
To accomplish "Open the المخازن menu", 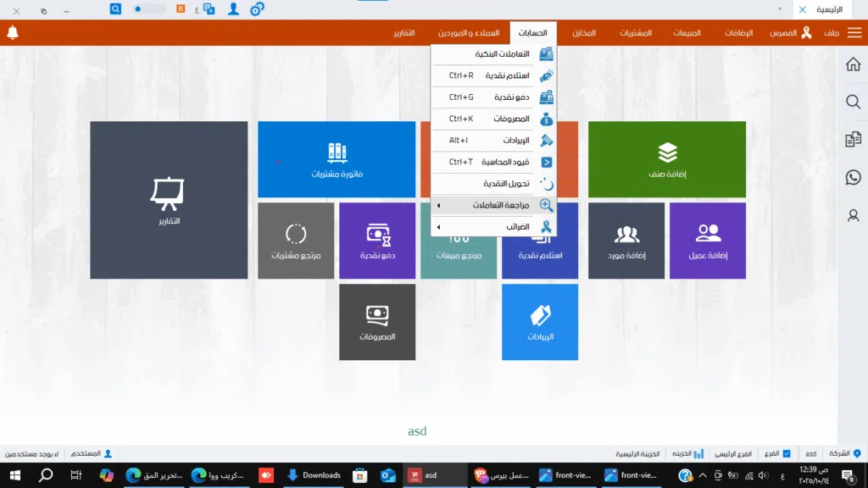I will [584, 33].
